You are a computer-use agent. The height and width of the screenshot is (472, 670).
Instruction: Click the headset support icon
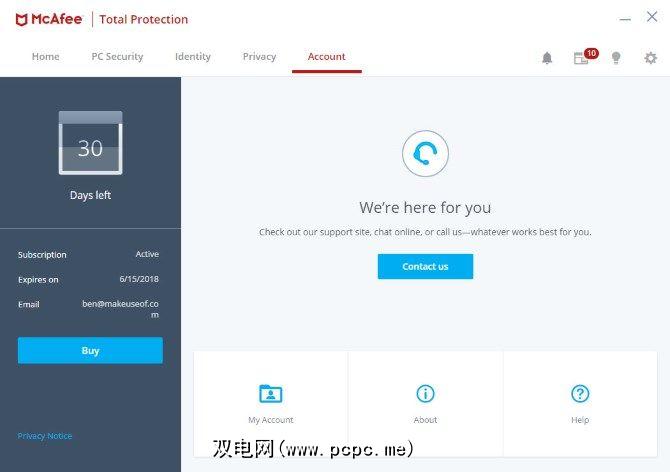click(425, 153)
